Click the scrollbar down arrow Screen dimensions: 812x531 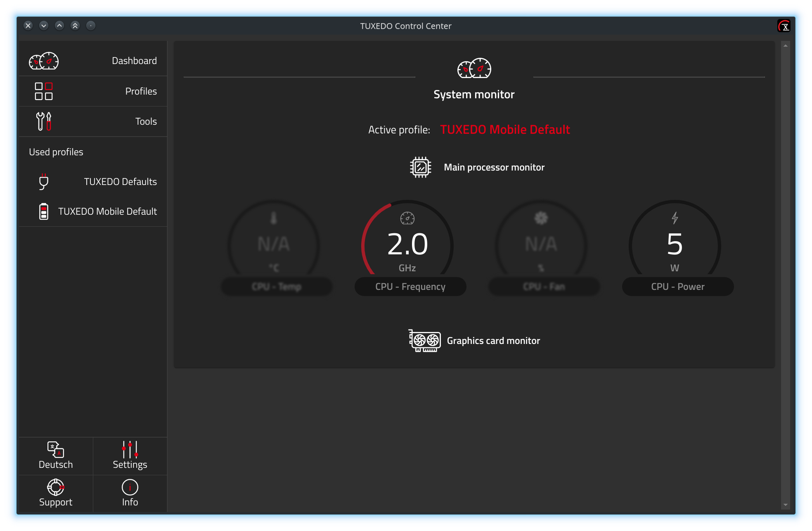point(786,505)
